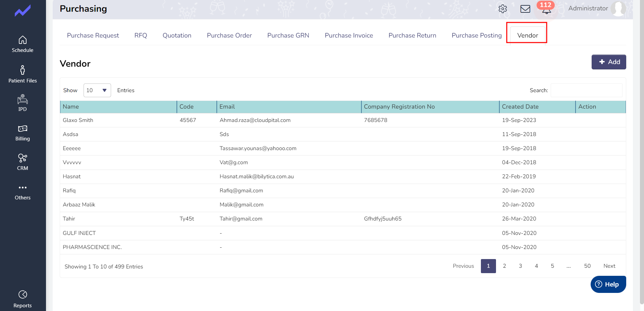The height and width of the screenshot is (311, 644).
Task: Select the Hasnat vendor row
Action: (x=343, y=177)
